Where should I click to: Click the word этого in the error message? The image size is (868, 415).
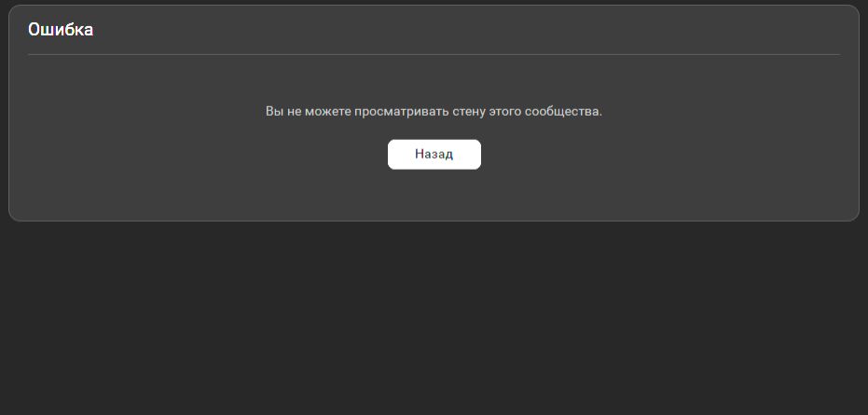(x=505, y=111)
